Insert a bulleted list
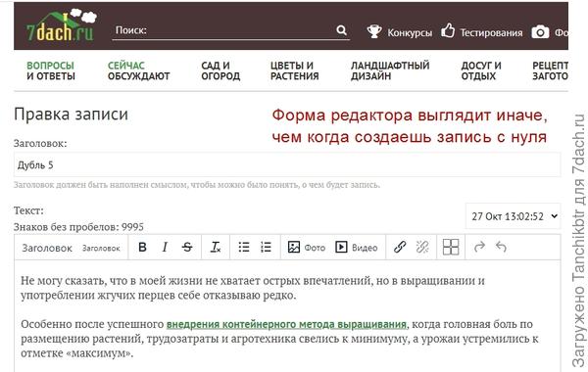The height and width of the screenshot is (372, 588). pyautogui.click(x=244, y=248)
